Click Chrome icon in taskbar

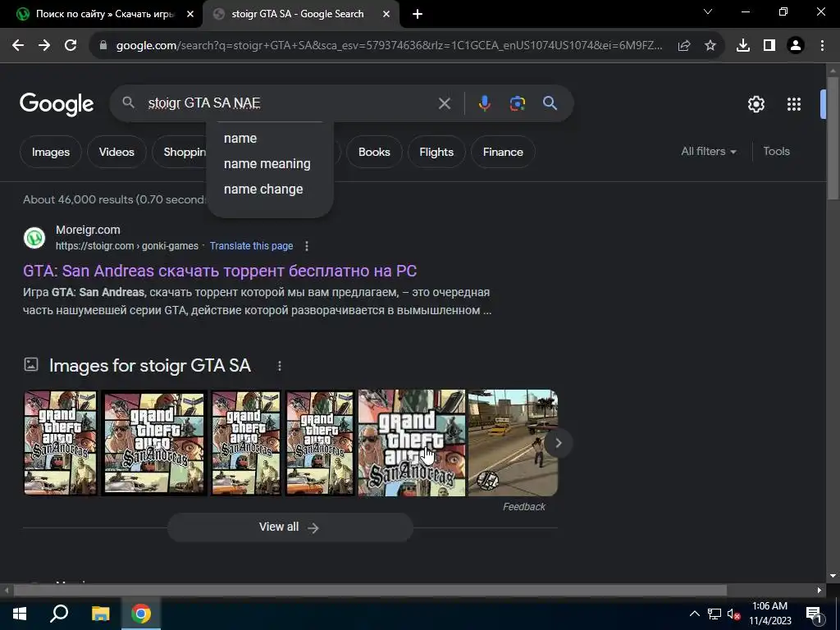coord(141,614)
